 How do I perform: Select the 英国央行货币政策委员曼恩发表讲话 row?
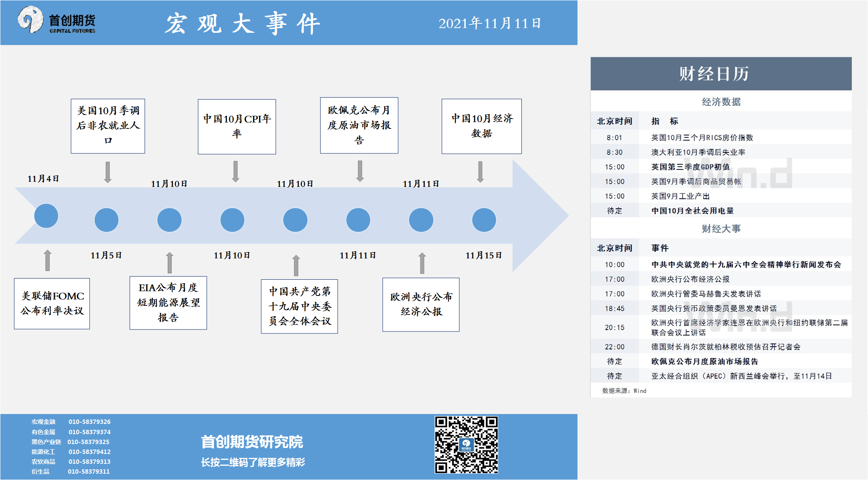coord(721,308)
